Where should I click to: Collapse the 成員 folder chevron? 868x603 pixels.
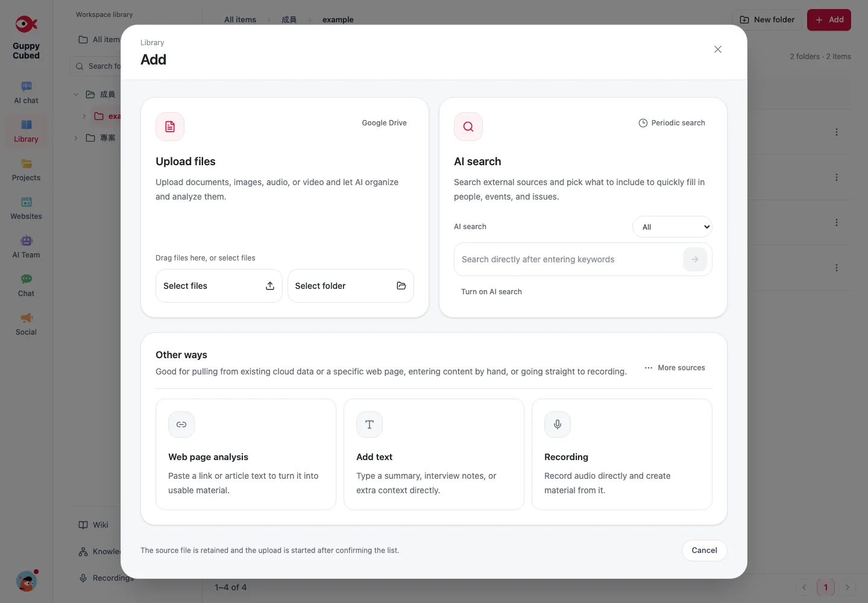(x=76, y=95)
